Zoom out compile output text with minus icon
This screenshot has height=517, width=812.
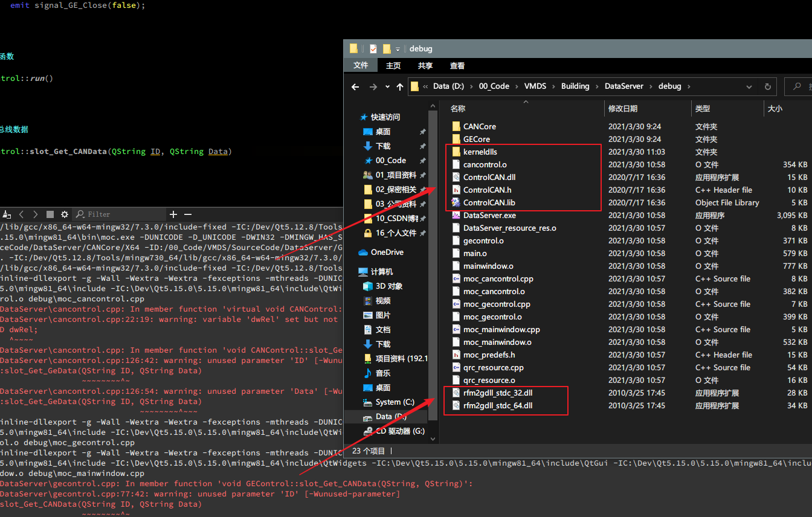[188, 214]
